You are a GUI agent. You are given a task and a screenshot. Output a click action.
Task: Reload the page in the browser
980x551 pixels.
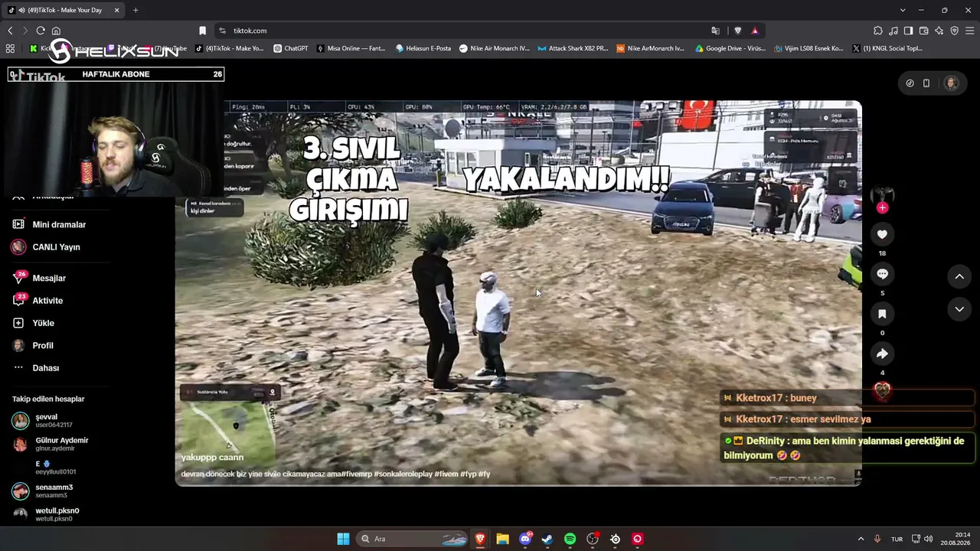(41, 31)
